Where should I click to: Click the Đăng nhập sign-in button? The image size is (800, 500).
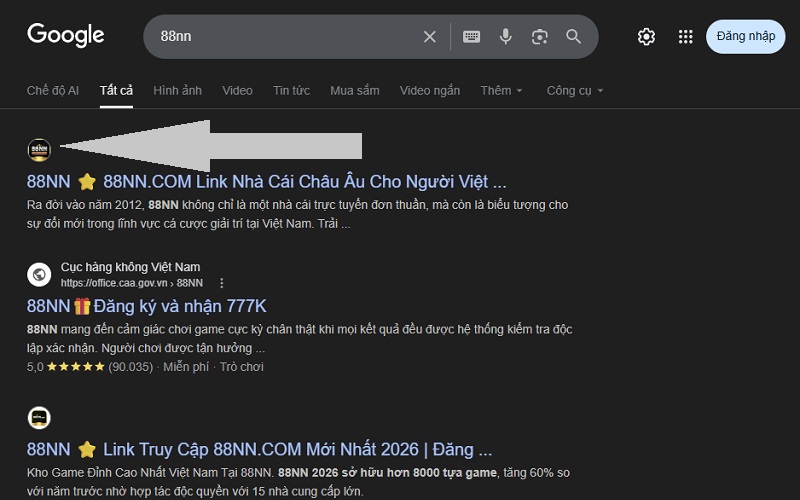pos(745,37)
